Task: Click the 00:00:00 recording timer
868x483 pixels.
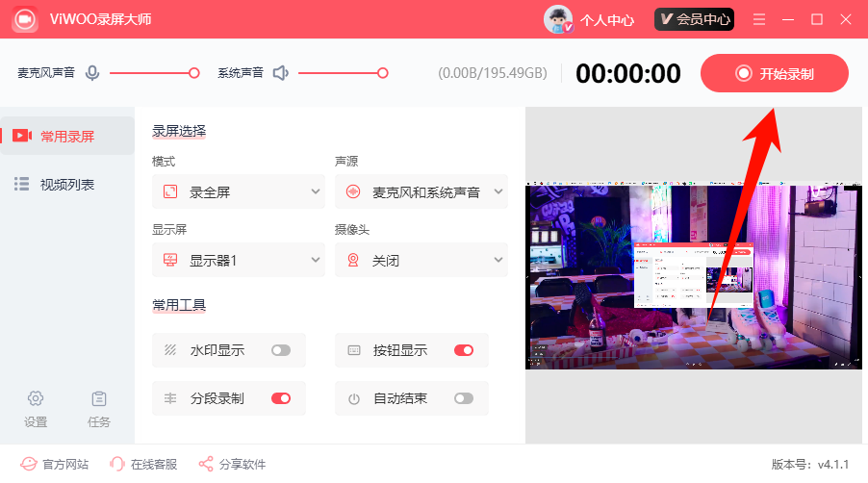Action: (x=628, y=73)
